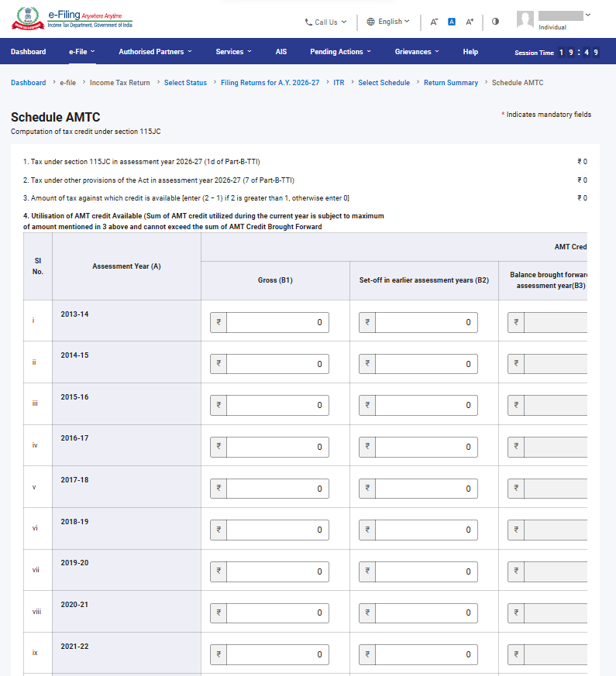
Task: Click the globe language icon
Action: coord(370,22)
